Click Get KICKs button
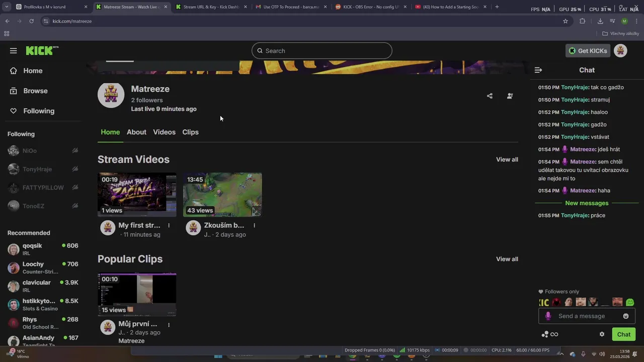Image resolution: width=644 pixels, height=362 pixels. pos(588,51)
